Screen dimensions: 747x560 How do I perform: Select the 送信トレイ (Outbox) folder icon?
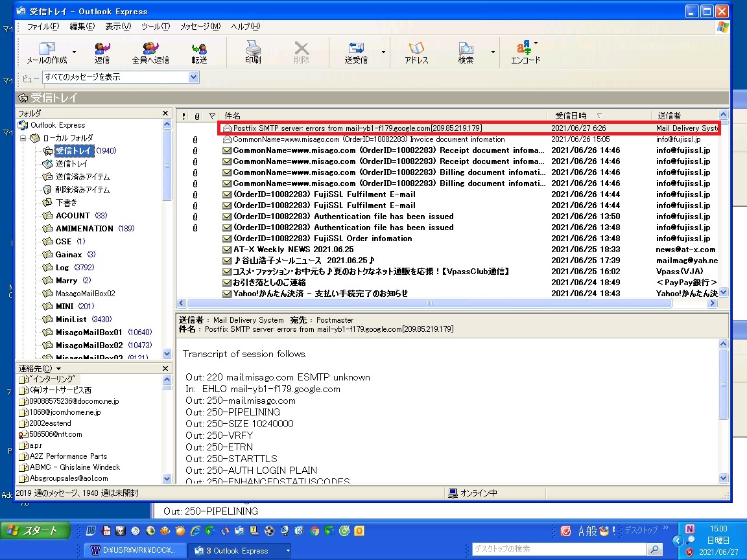[x=47, y=164]
